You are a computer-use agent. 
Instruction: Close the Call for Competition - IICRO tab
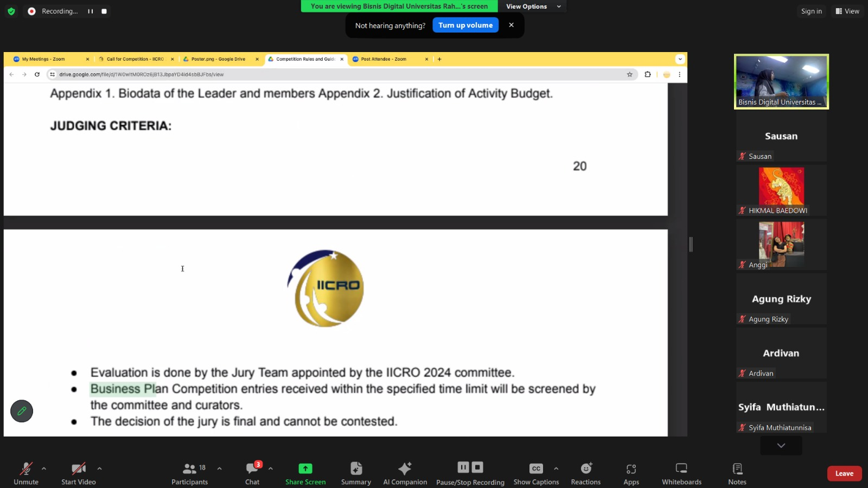pyautogui.click(x=173, y=59)
